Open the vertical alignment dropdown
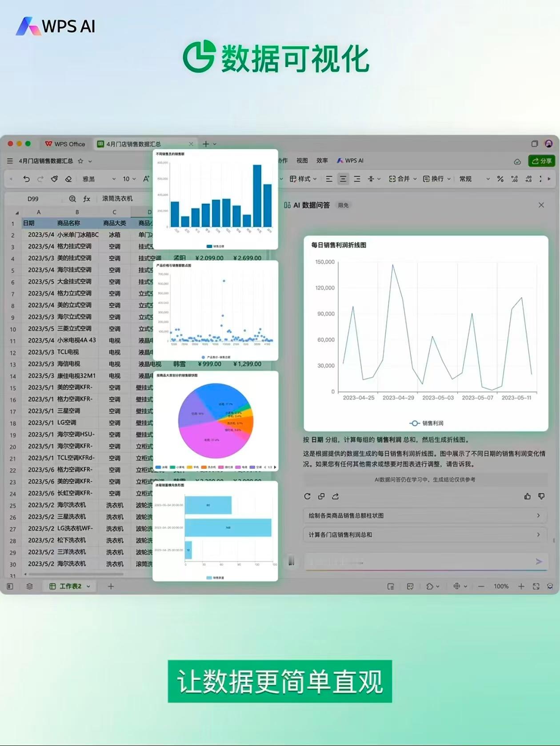 374,179
